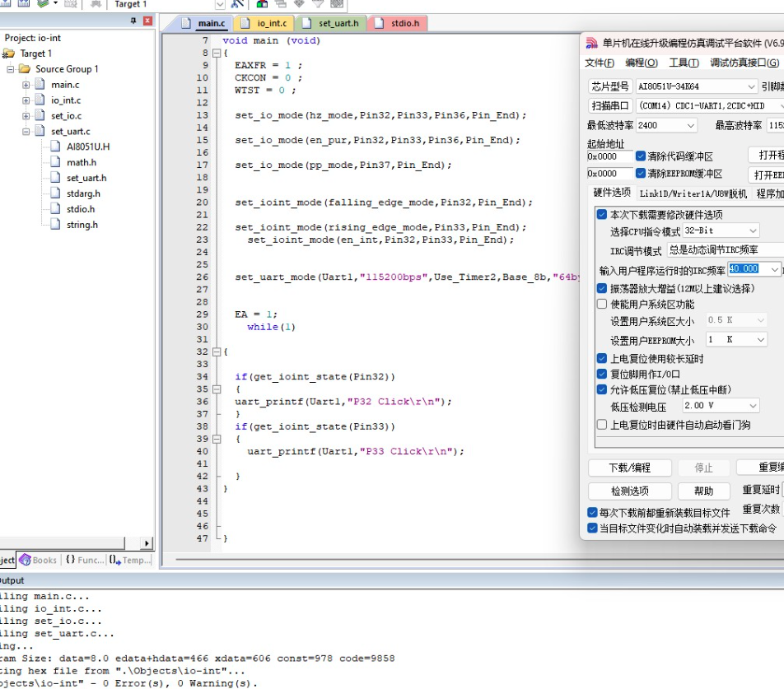Image resolution: width=784 pixels, height=689 pixels.
Task: Click the 下载/编程 button
Action: click(x=629, y=468)
